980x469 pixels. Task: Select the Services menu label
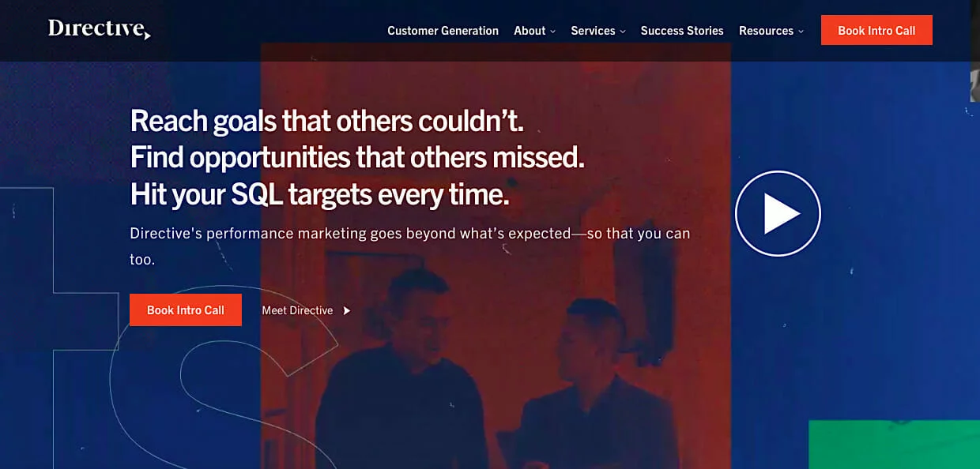tap(593, 31)
